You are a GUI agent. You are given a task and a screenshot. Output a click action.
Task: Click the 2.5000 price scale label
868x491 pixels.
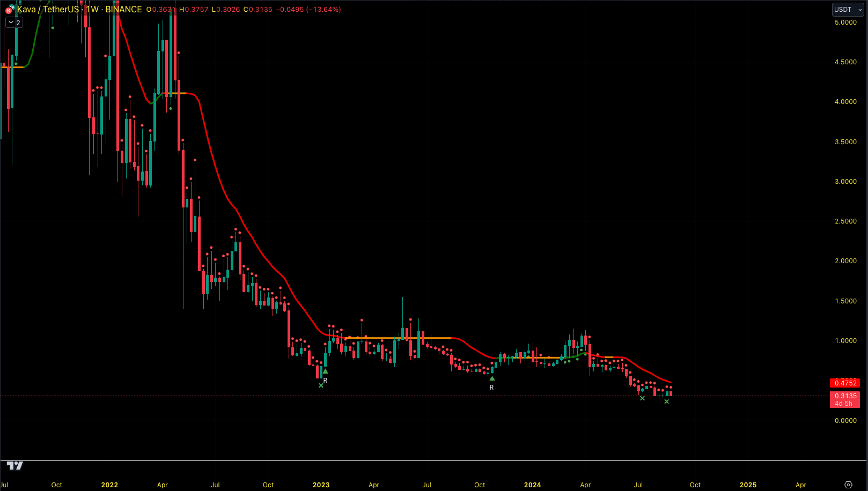(845, 221)
